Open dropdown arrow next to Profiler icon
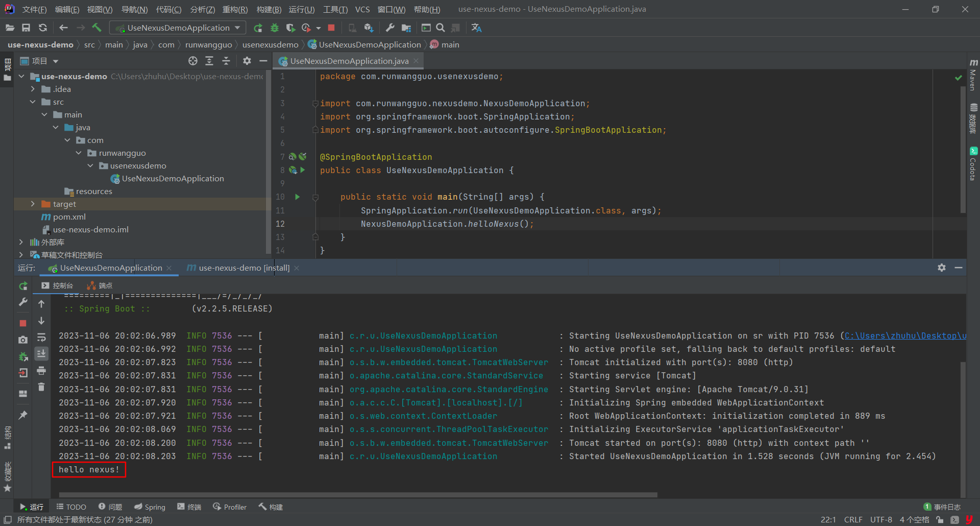This screenshot has width=980, height=526. click(318, 28)
